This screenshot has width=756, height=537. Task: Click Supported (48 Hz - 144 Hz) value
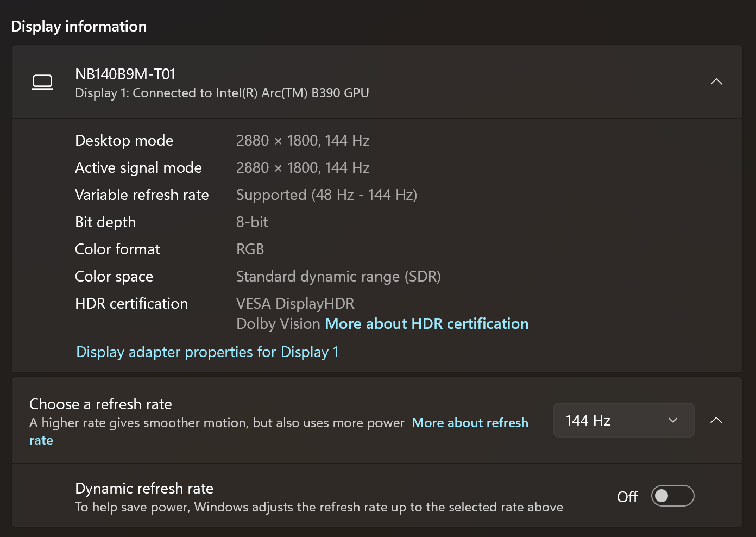pos(326,195)
